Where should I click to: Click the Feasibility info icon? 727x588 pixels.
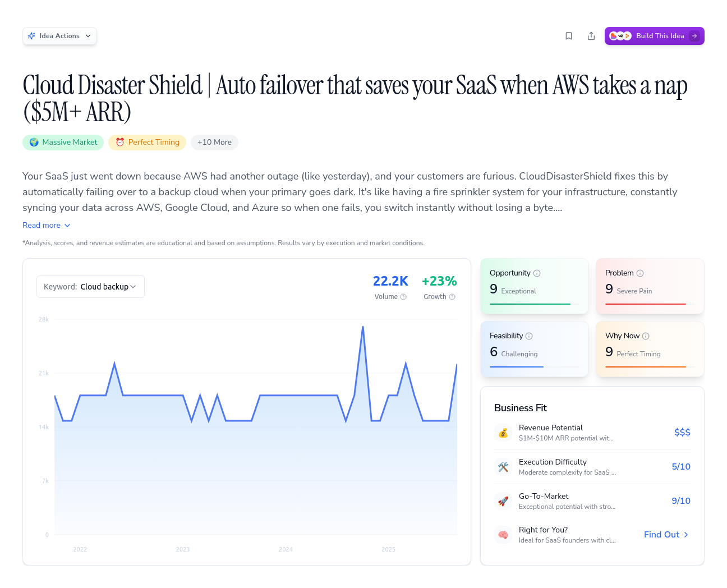pyautogui.click(x=529, y=336)
